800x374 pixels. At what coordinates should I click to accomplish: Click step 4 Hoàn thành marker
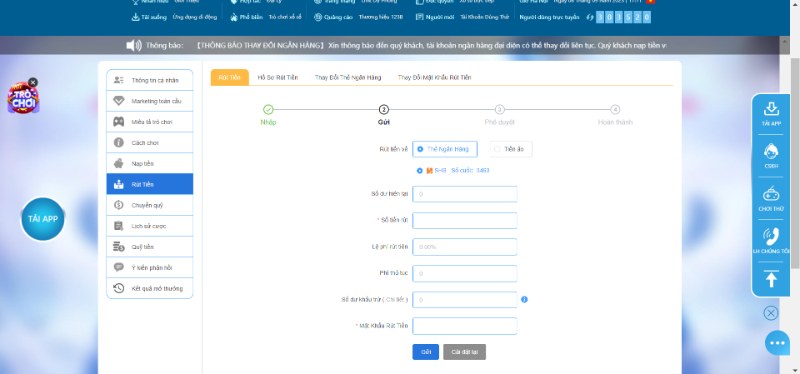[x=615, y=109]
